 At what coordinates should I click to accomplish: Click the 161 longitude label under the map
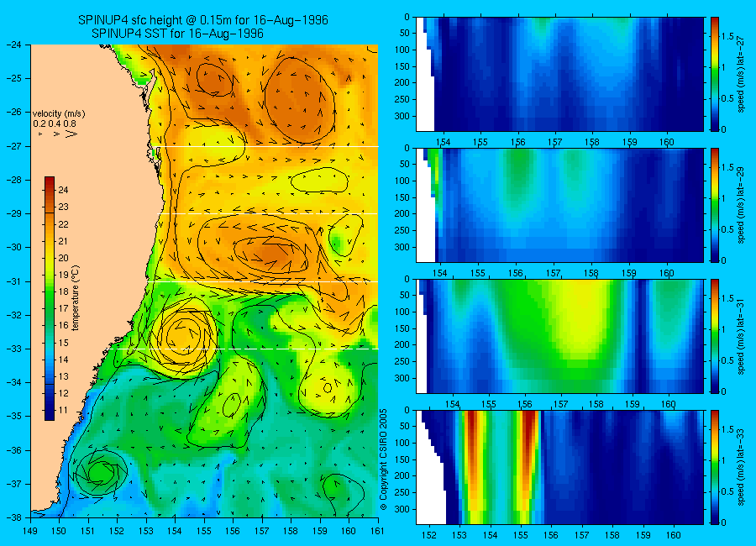pyautogui.click(x=377, y=531)
